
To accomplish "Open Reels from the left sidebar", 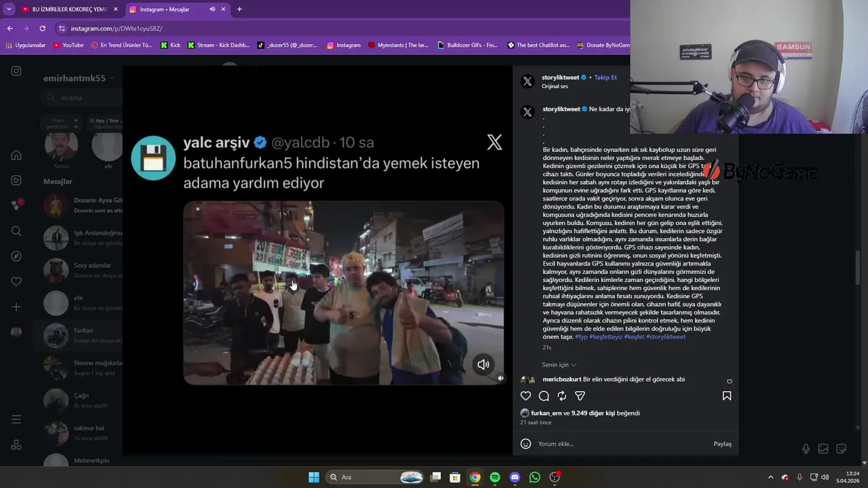I will click(x=16, y=180).
